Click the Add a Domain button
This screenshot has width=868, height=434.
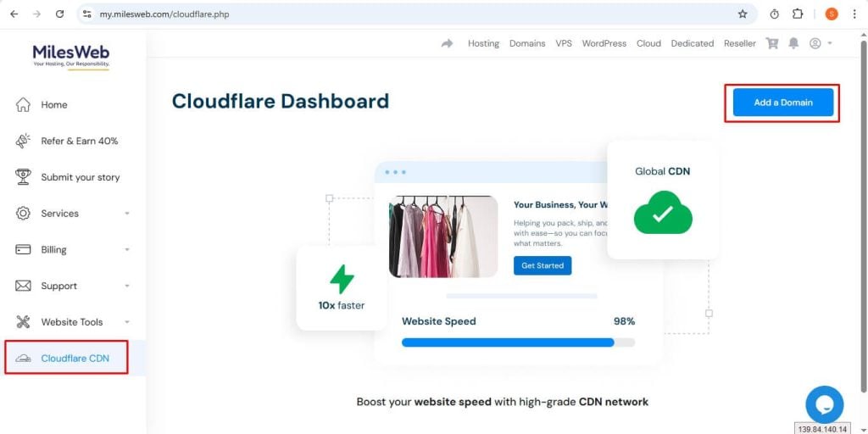pos(782,103)
